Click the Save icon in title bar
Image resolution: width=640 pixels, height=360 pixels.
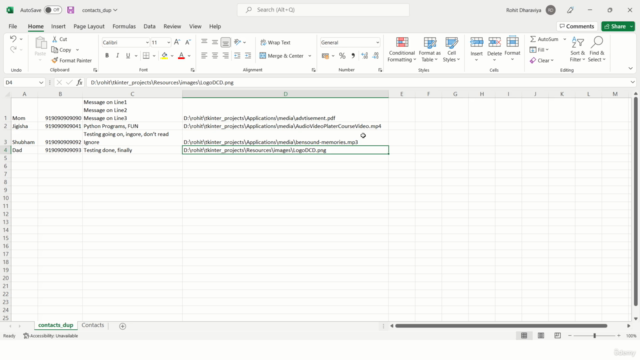(x=71, y=10)
